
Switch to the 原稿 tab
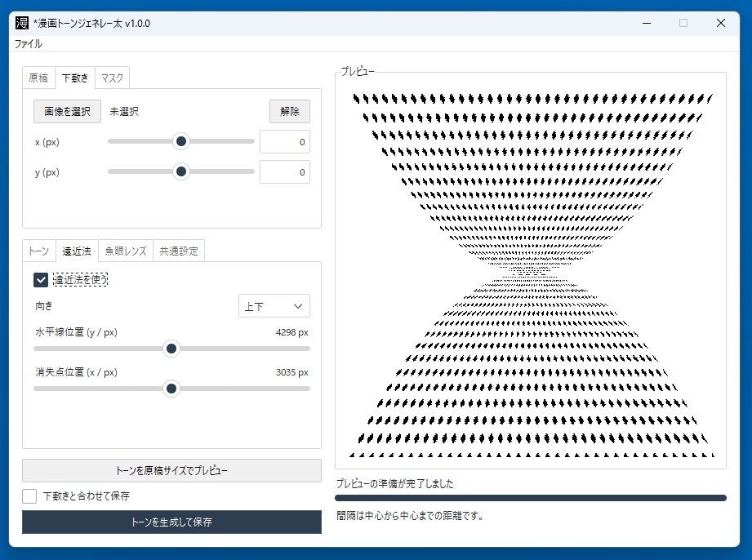(38, 78)
